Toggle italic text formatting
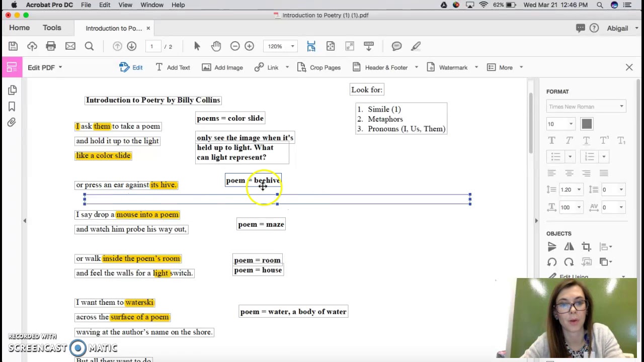 click(569, 141)
